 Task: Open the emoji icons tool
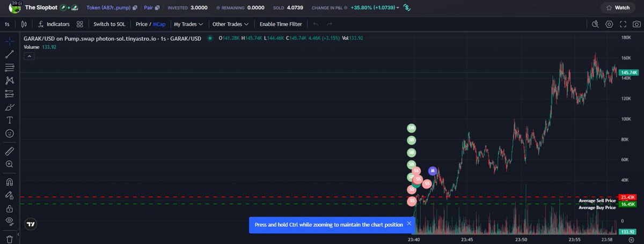(10, 133)
